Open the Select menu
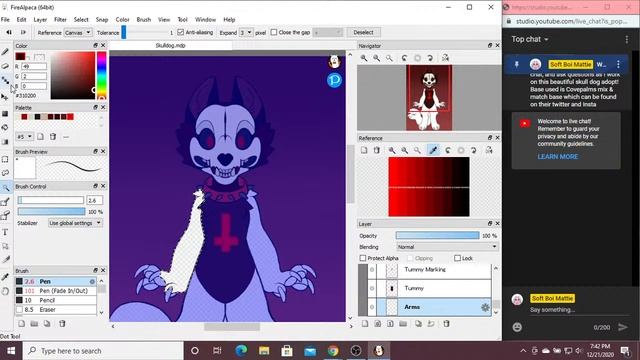Image resolution: width=640 pixels, height=360 pixels. pyautogui.click(x=81, y=20)
